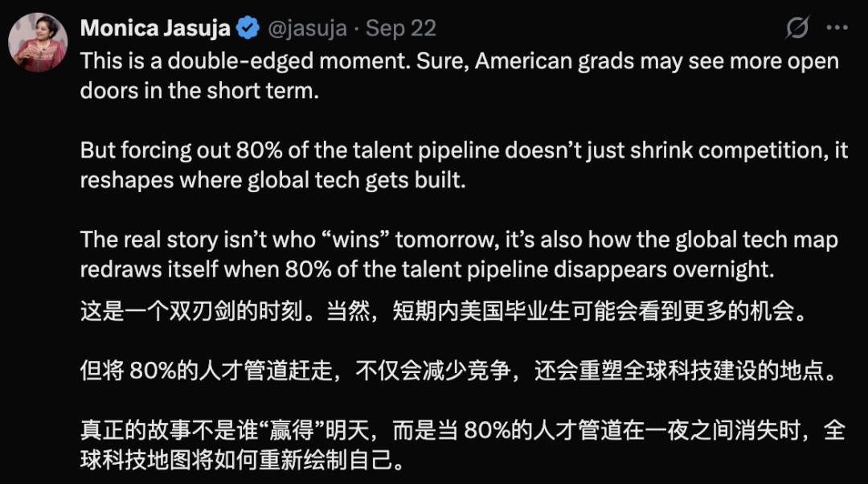
Task: Click the Grok slash-circle icon
Action: pos(797,28)
